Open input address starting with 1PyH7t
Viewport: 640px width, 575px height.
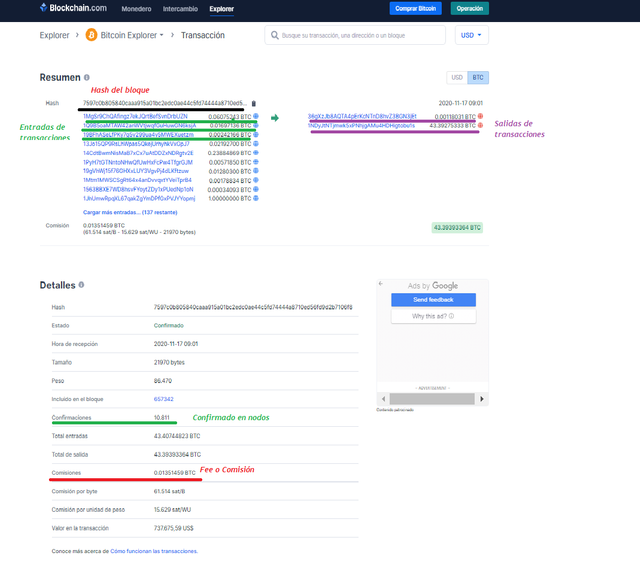(138, 162)
